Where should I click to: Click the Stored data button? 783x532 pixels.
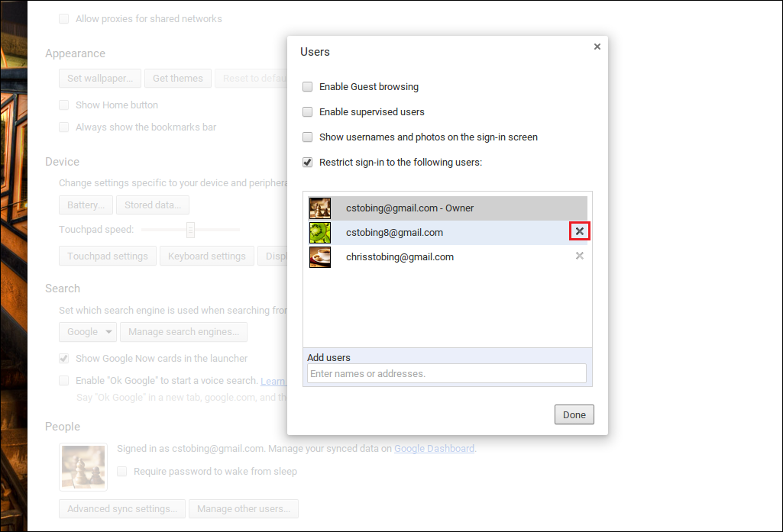tap(153, 205)
